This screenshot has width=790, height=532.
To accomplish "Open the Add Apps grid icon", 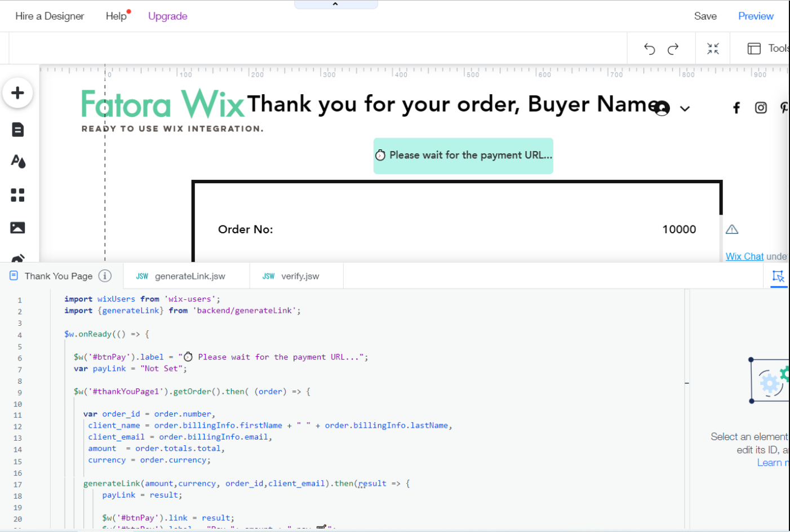I will (17, 195).
